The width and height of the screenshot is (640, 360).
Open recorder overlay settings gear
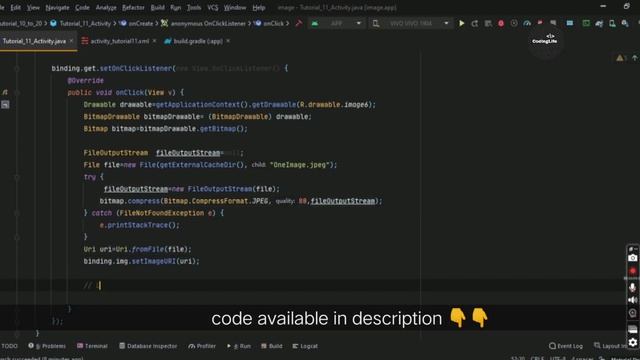[633, 342]
